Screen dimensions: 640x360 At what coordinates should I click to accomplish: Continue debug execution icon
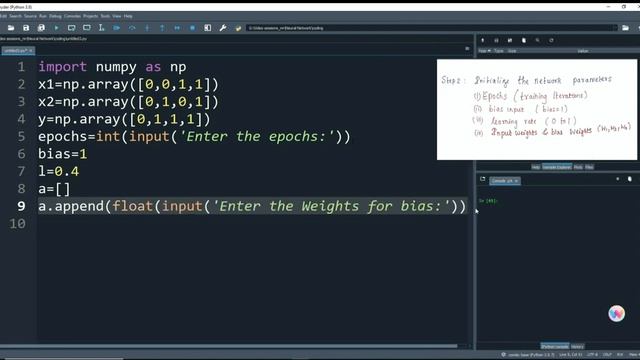177,28
